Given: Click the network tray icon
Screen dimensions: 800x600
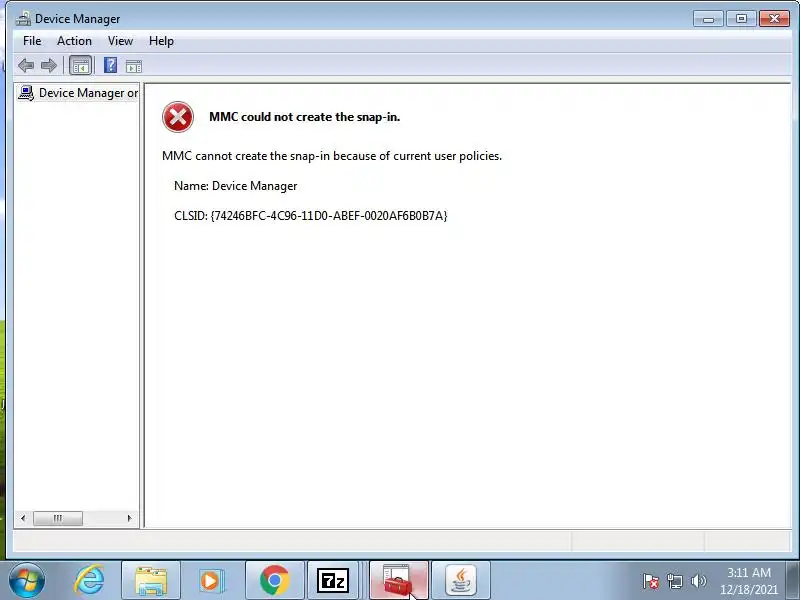Looking at the screenshot, I should pyautogui.click(x=674, y=581).
